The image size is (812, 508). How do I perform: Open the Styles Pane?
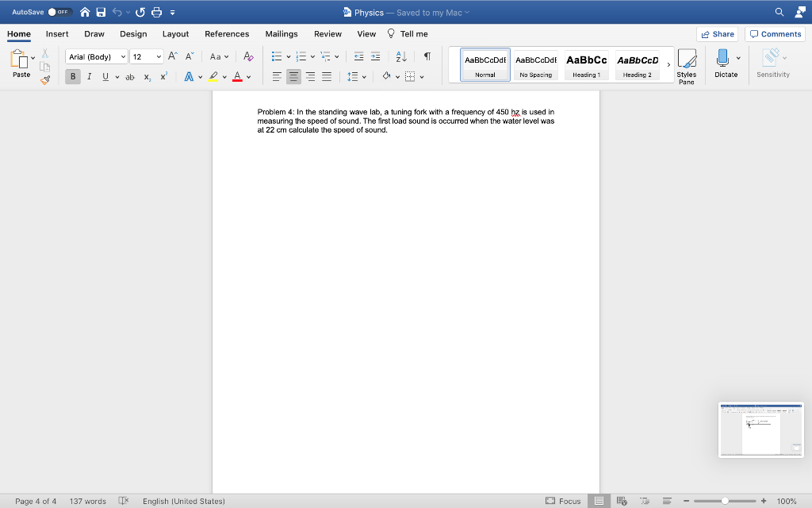point(687,67)
